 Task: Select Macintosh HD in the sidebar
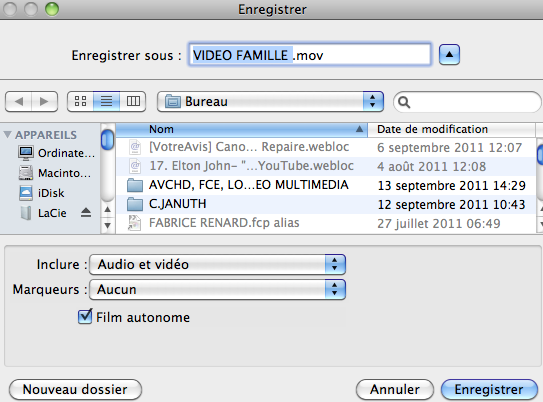click(x=55, y=173)
